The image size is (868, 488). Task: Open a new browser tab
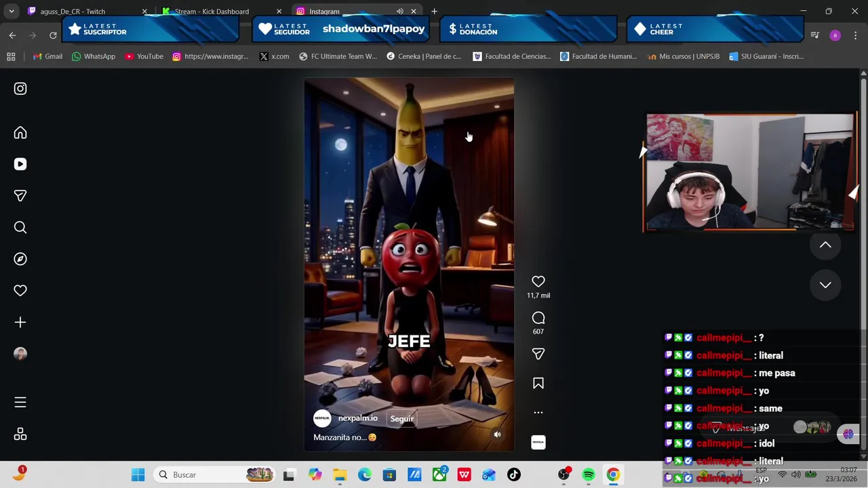pos(434,12)
